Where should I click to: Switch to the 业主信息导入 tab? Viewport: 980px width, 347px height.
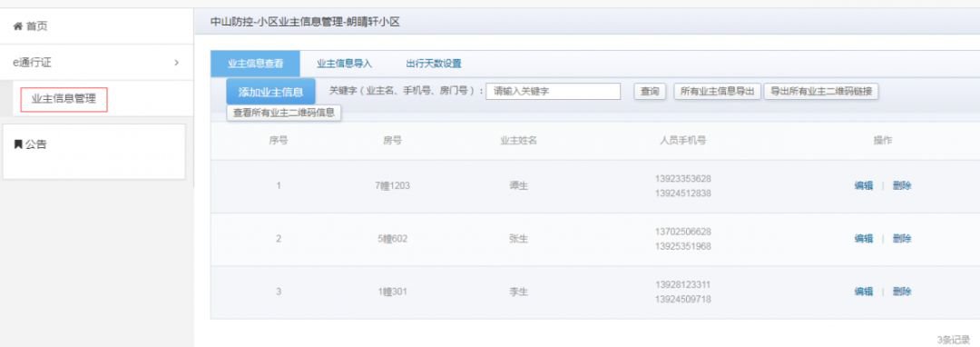[345, 64]
